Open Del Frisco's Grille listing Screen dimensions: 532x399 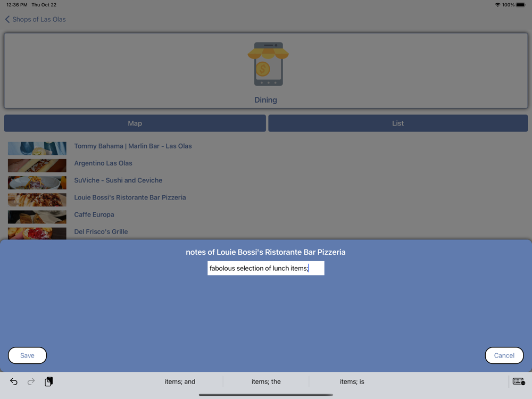tap(101, 232)
